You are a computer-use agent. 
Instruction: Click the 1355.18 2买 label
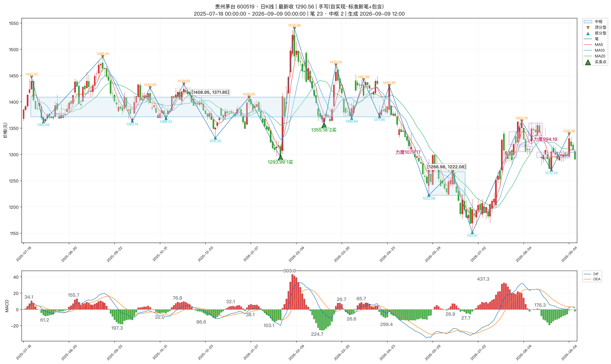(324, 130)
